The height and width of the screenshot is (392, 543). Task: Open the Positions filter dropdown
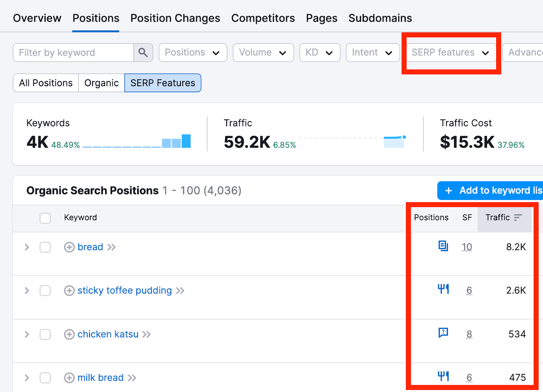[193, 53]
